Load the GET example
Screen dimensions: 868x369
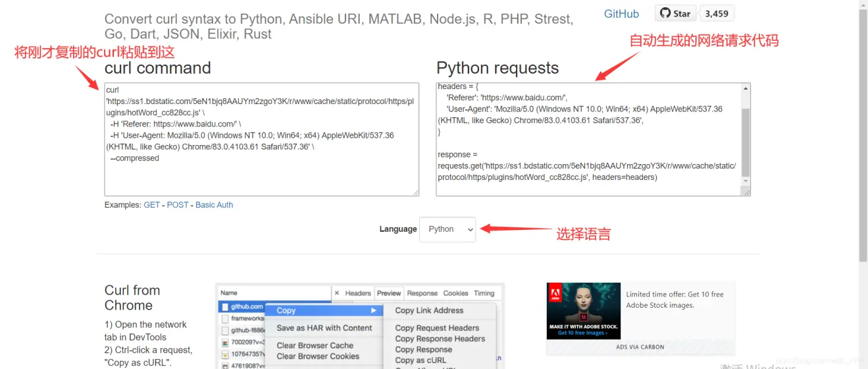click(x=152, y=205)
